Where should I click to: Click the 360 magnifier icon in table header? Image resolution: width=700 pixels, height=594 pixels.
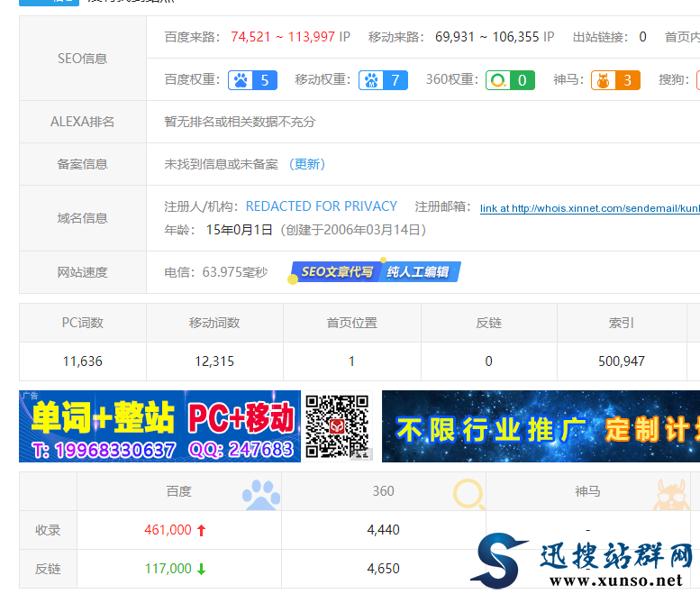coord(468,494)
